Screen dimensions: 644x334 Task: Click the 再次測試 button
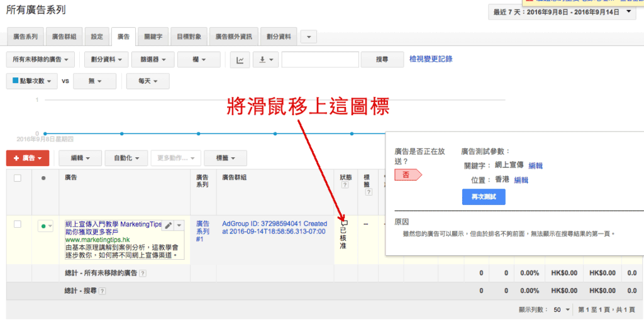(x=484, y=197)
